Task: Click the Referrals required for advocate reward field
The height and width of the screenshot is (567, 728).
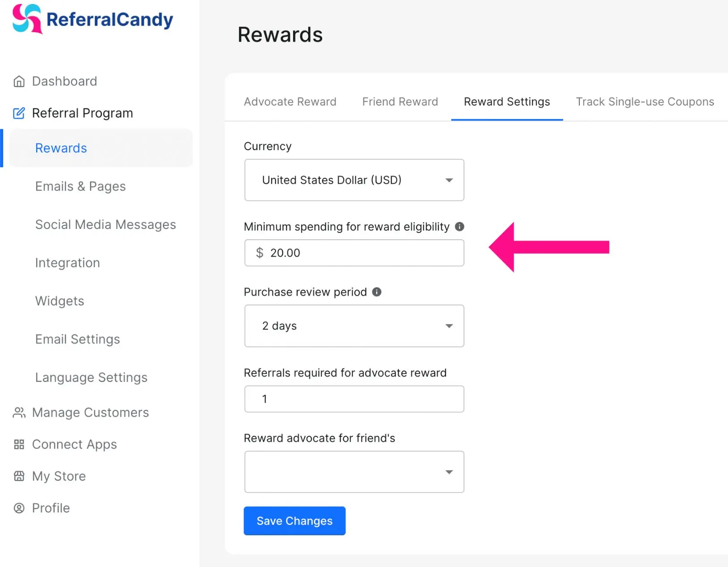Action: 354,399
